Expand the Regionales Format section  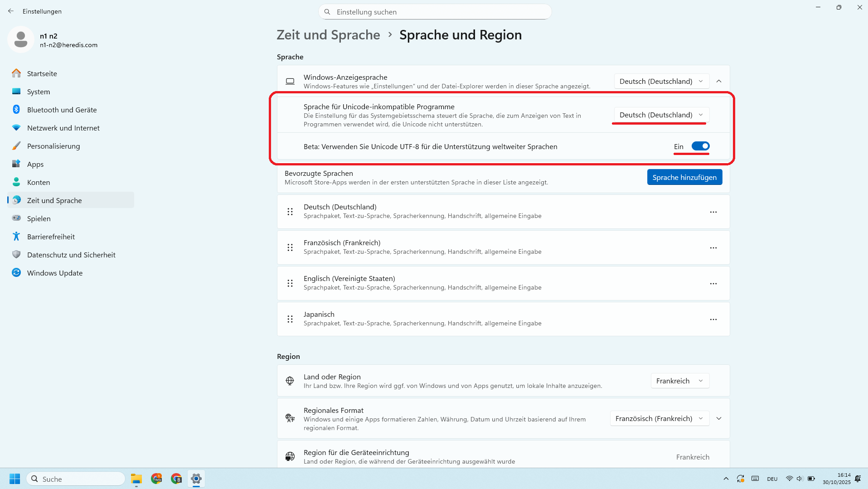(719, 419)
